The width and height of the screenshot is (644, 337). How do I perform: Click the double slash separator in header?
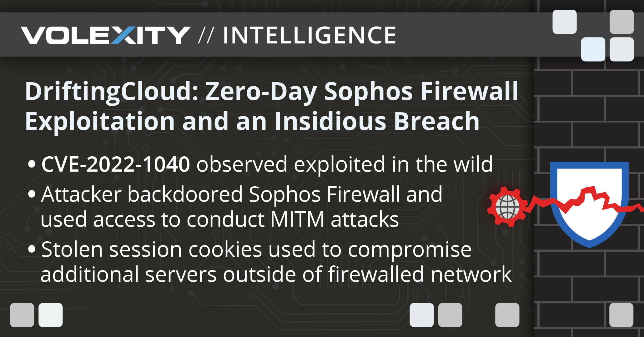[x=206, y=35]
